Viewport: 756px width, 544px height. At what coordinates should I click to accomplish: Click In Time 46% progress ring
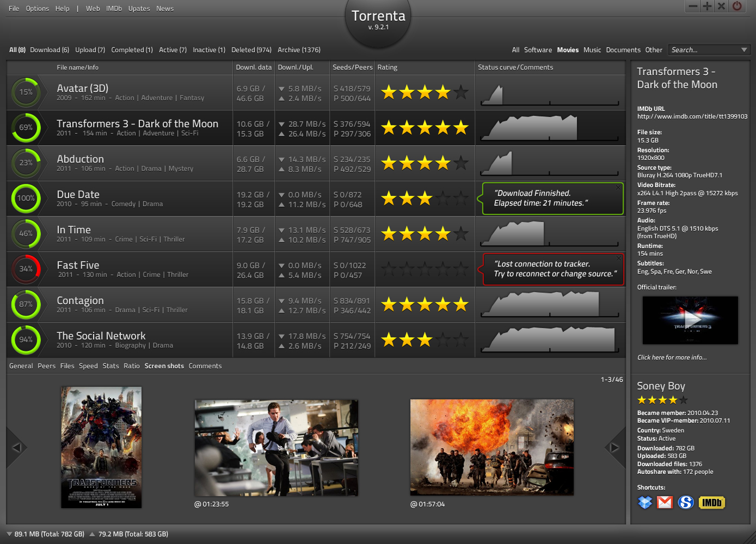pyautogui.click(x=26, y=233)
